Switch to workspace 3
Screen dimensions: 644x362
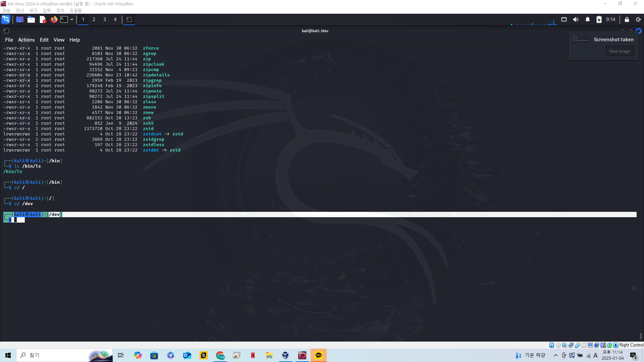pos(105,19)
